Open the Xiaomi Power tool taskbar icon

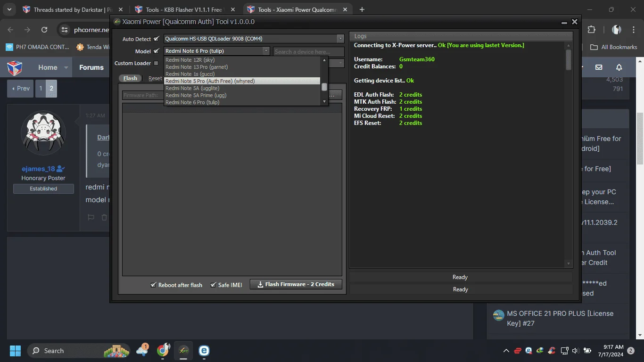(184, 351)
